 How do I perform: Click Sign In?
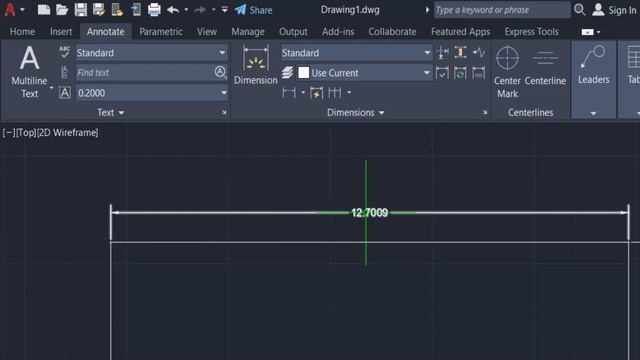(x=615, y=10)
